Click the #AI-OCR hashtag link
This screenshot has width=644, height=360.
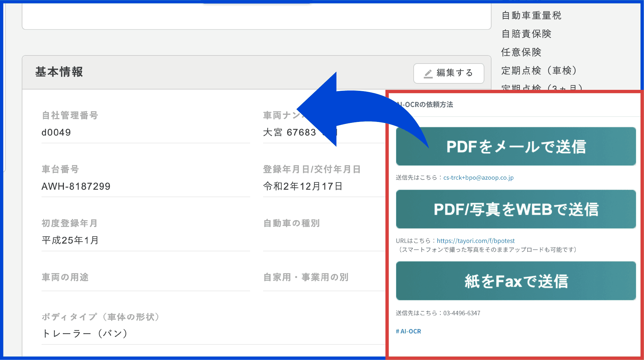(x=408, y=331)
